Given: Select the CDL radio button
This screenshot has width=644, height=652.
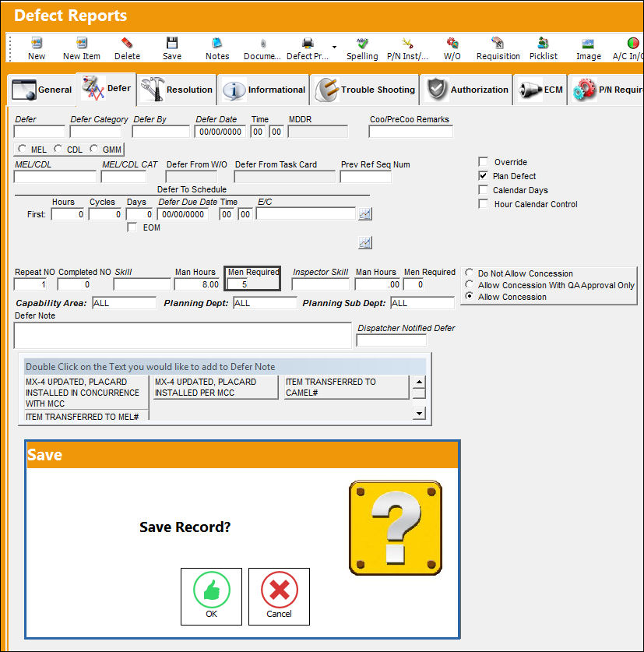Looking at the screenshot, I should 58,149.
